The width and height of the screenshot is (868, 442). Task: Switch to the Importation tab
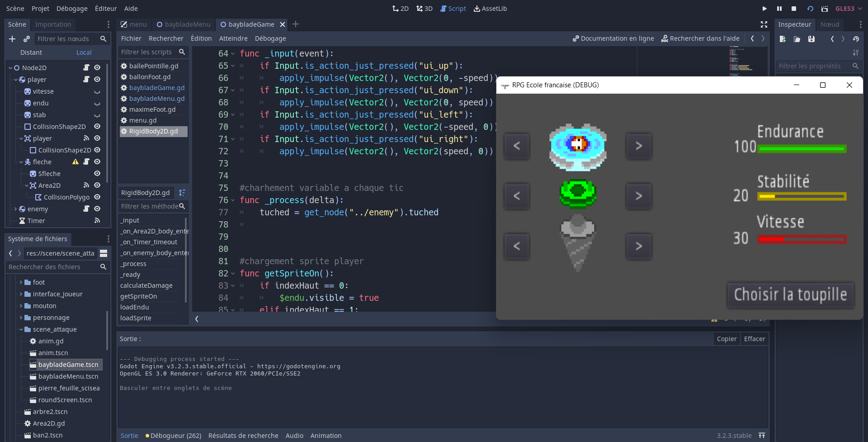tap(53, 24)
